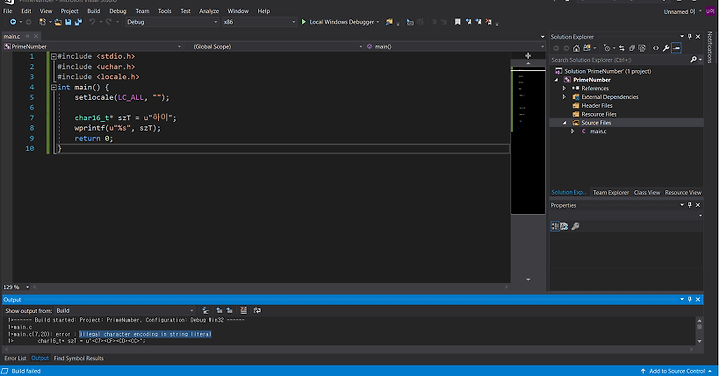Click the Output panel vertical scrollbar

[x=699, y=331]
